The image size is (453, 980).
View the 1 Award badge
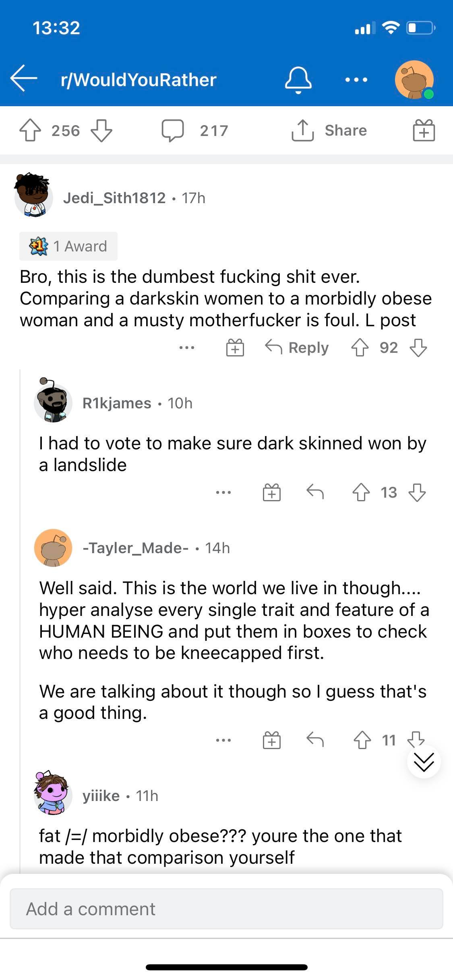click(x=68, y=246)
